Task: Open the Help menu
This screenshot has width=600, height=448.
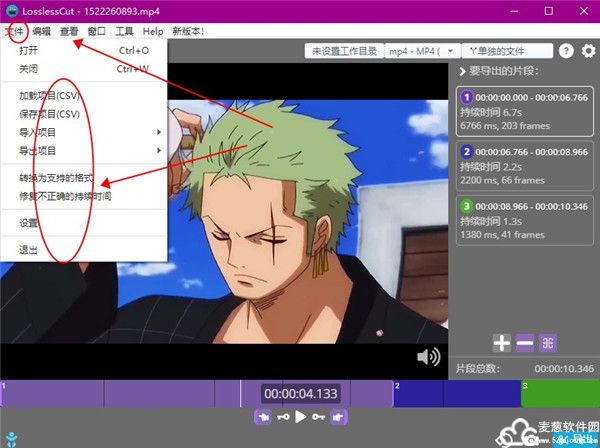Action: 153,31
